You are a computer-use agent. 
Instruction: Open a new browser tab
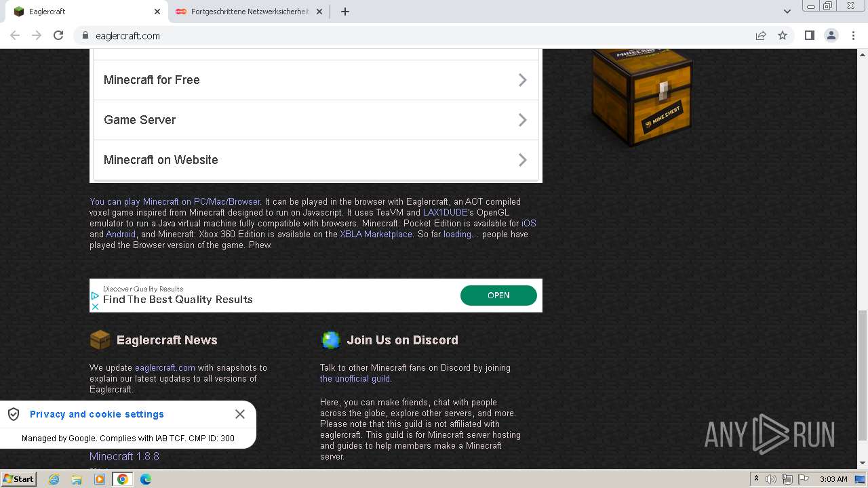[x=344, y=12]
